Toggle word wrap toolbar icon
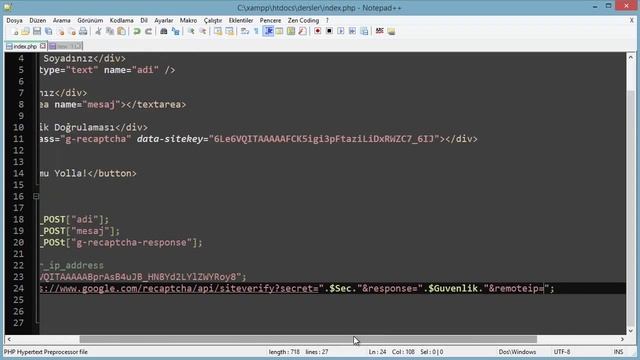640x360 pixels. [x=244, y=31]
